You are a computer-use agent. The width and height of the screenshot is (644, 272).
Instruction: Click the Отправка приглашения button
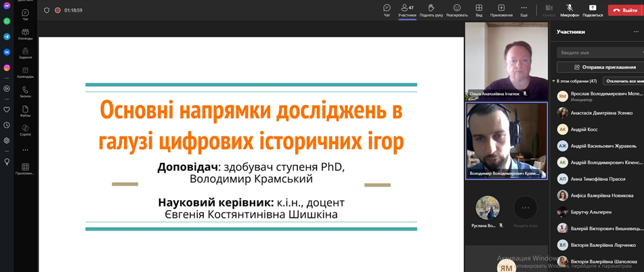point(600,67)
